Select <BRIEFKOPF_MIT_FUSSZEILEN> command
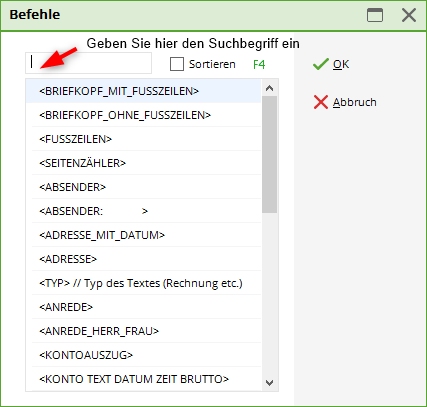Viewport: 427px width, 407px height. tap(143, 91)
